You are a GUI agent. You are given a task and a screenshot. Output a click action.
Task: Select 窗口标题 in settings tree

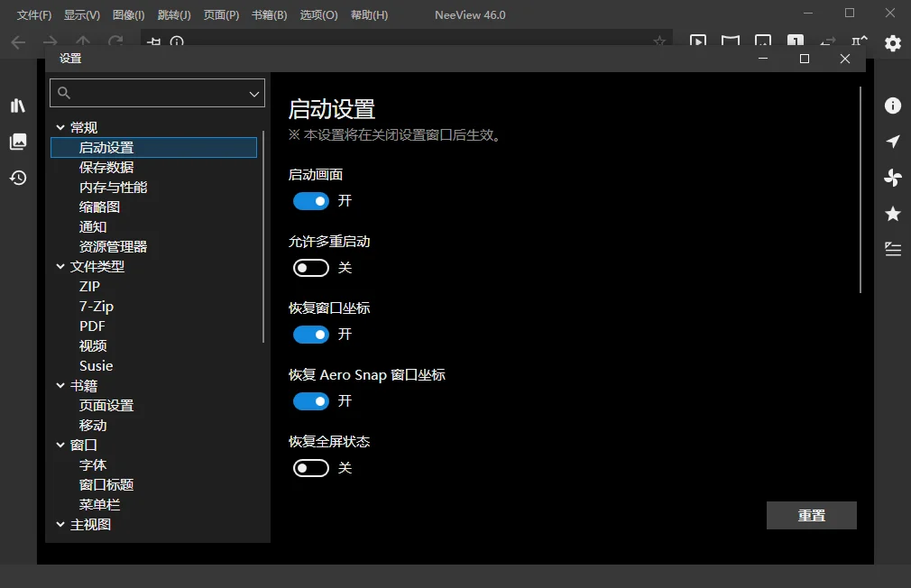[106, 485]
